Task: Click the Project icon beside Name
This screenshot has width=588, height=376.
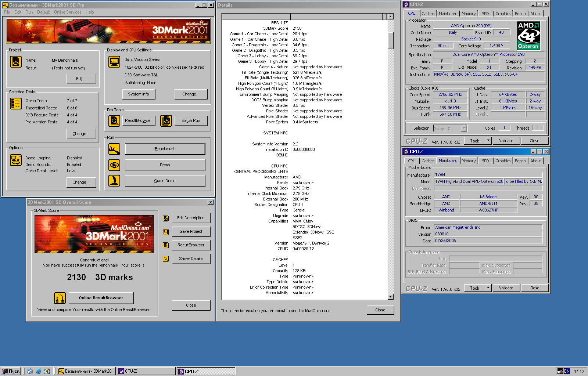Action: pos(16,62)
